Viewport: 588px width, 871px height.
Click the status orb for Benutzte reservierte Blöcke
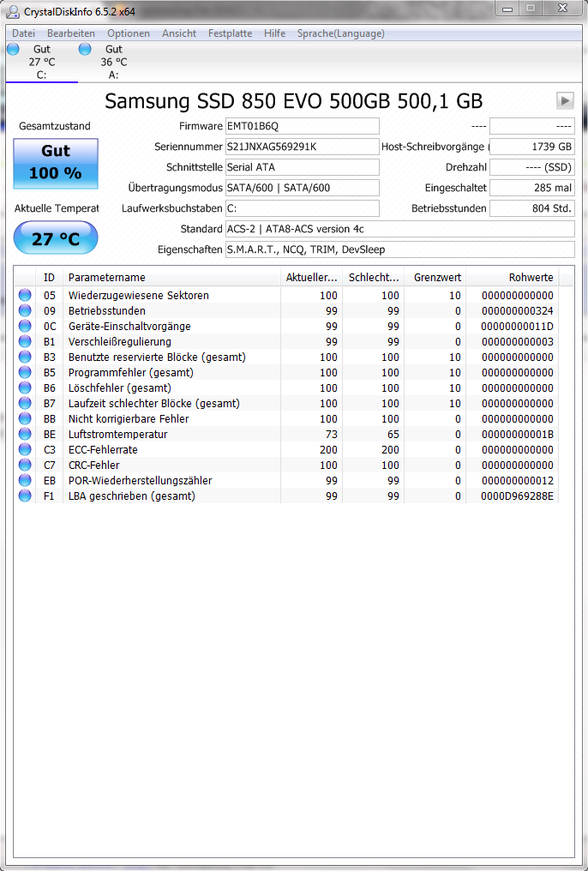coord(25,357)
